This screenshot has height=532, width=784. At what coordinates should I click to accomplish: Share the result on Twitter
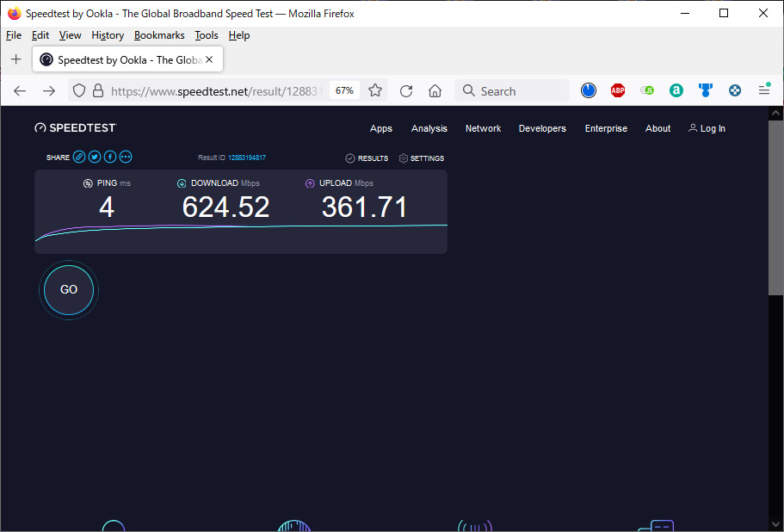[95, 158]
